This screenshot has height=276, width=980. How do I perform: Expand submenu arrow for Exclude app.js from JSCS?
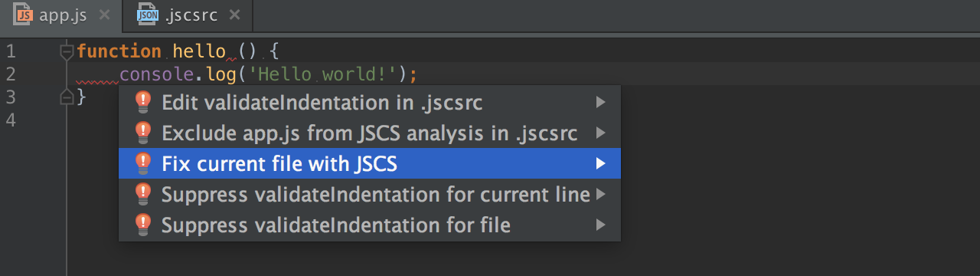pyautogui.click(x=601, y=133)
